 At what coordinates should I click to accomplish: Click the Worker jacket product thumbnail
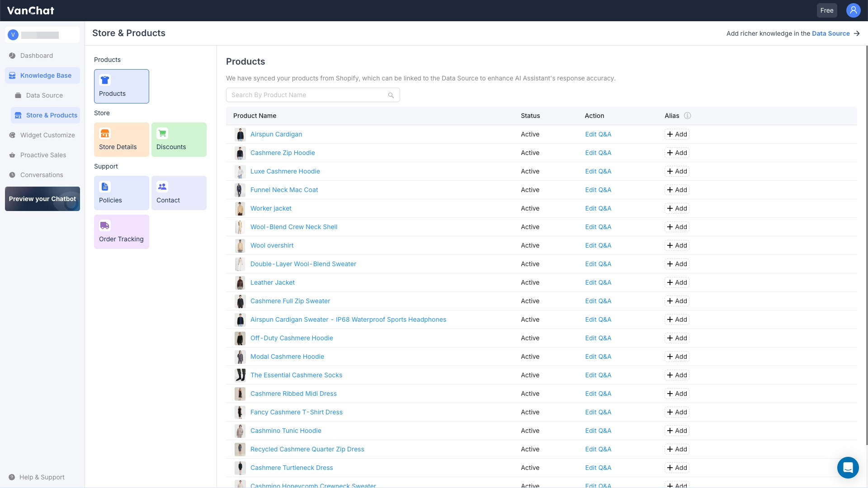point(240,208)
